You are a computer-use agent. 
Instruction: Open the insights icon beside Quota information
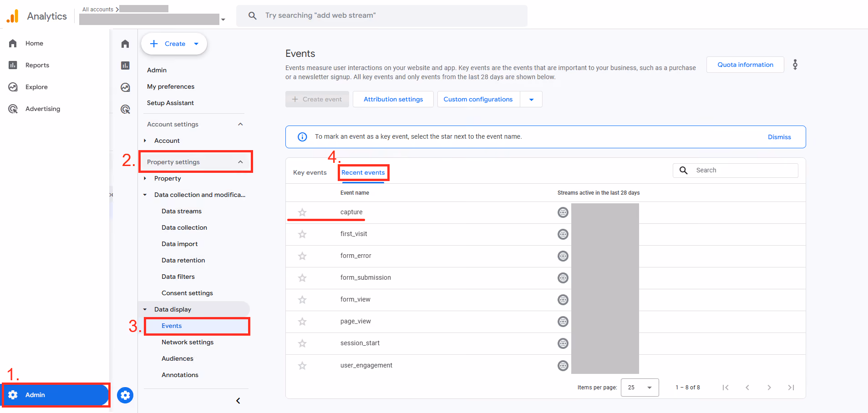click(795, 65)
